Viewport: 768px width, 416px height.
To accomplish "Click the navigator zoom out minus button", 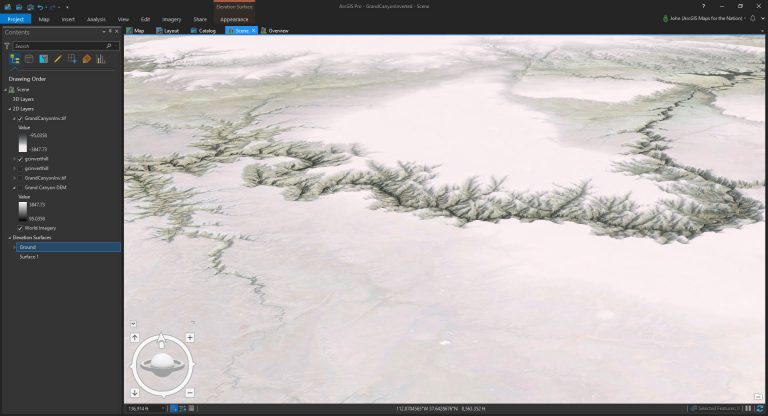I will click(190, 392).
